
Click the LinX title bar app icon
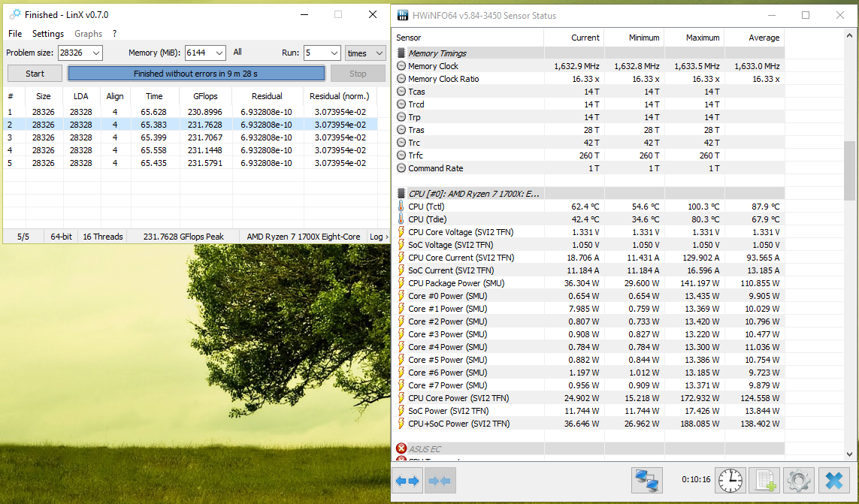tap(15, 15)
